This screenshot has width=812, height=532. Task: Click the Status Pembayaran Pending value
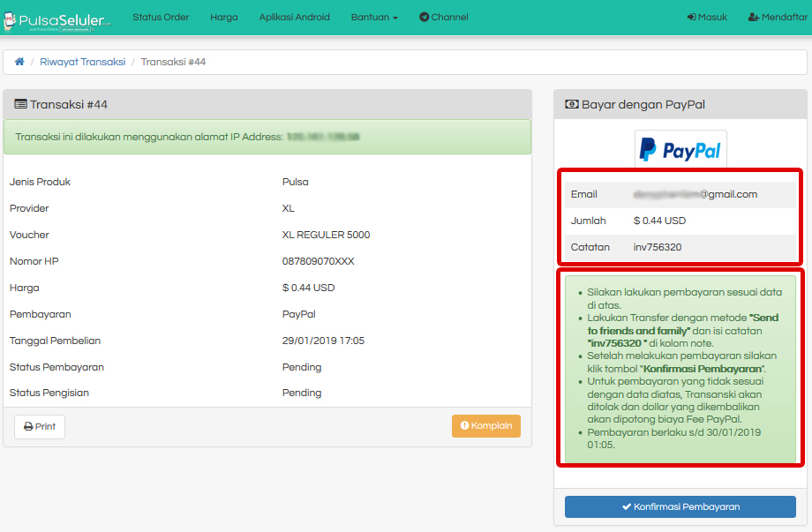click(301, 367)
